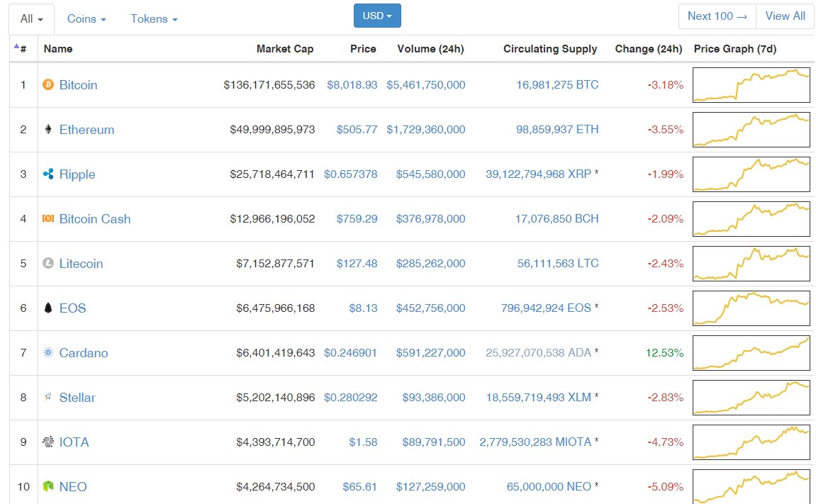
Task: Open the NEO coin link
Action: click(x=73, y=488)
